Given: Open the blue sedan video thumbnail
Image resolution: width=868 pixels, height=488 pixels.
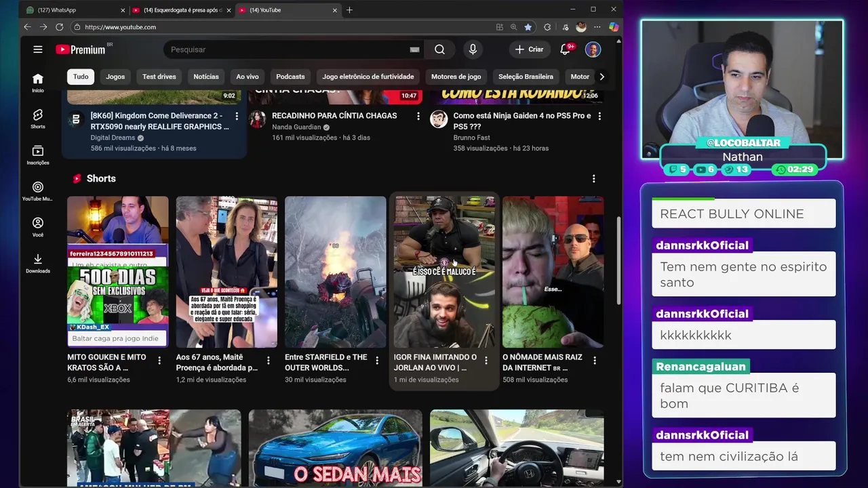Looking at the screenshot, I should click(x=336, y=447).
